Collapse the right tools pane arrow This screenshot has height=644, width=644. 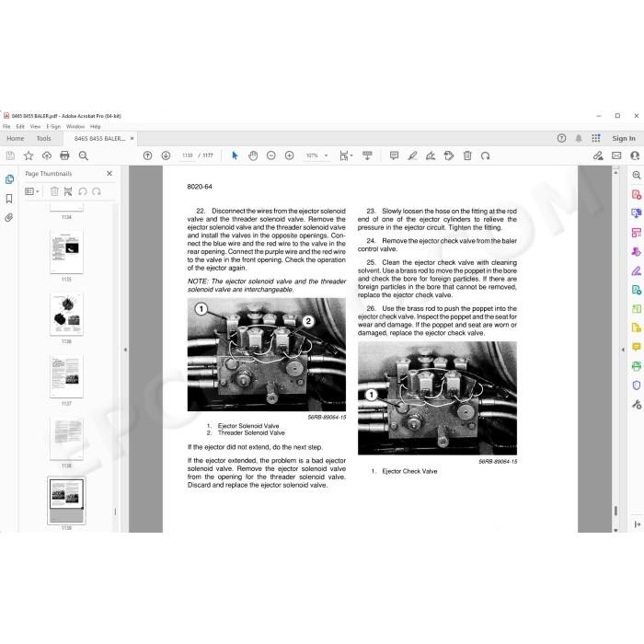pos(623,350)
